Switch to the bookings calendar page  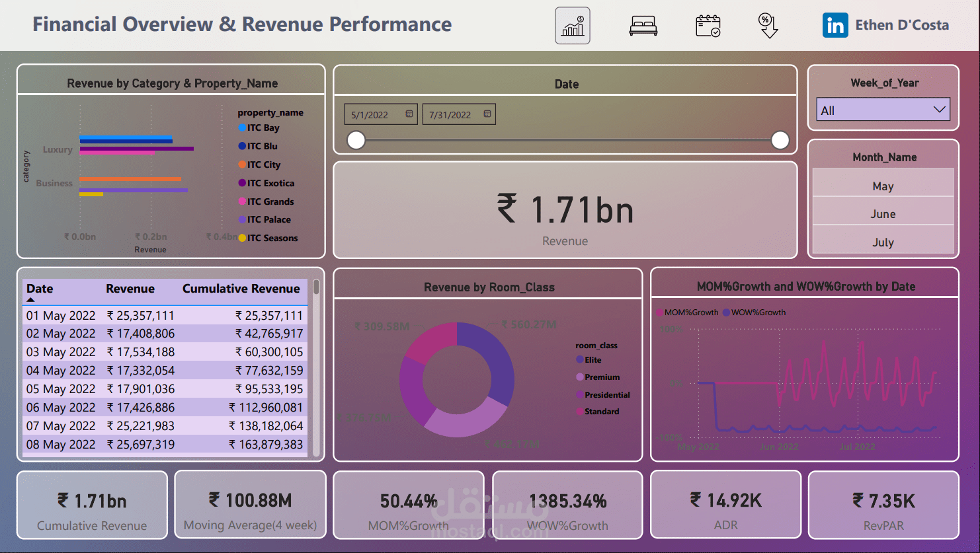(x=708, y=25)
